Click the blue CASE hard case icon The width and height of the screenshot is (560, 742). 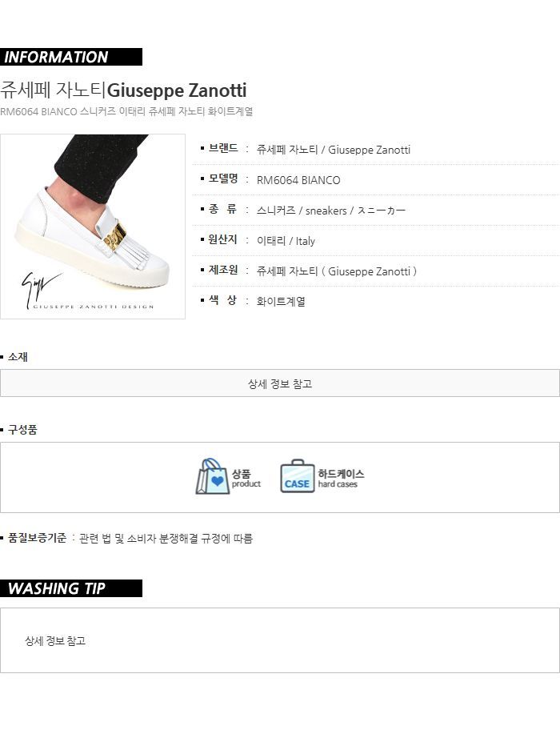[297, 476]
